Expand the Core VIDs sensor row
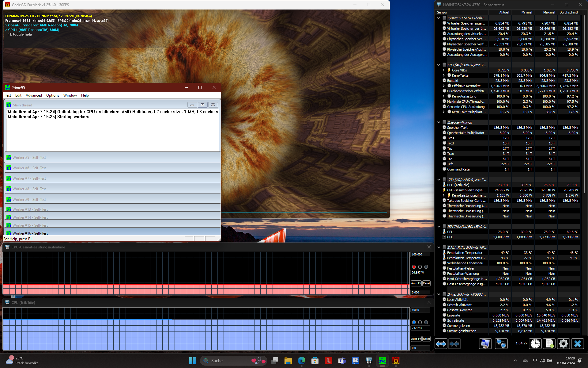588x368 pixels. [443, 70]
